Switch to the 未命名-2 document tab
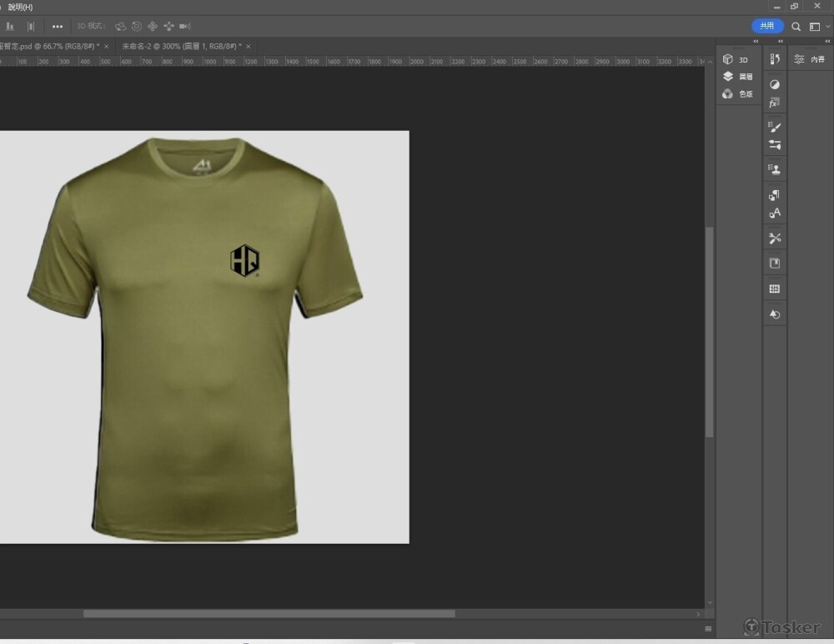Screen dimensions: 834x644 (179, 46)
